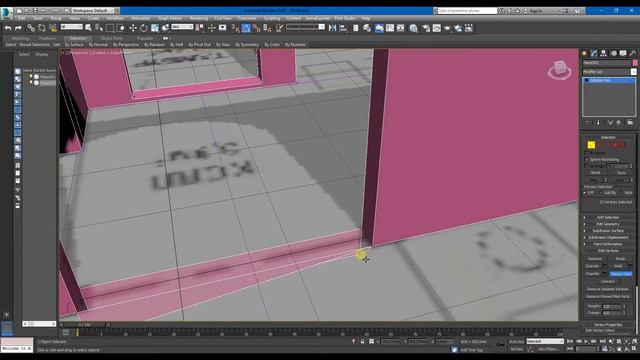The image size is (640, 360).
Task: Expand the Soft Selection rollout
Action: click(x=608, y=218)
